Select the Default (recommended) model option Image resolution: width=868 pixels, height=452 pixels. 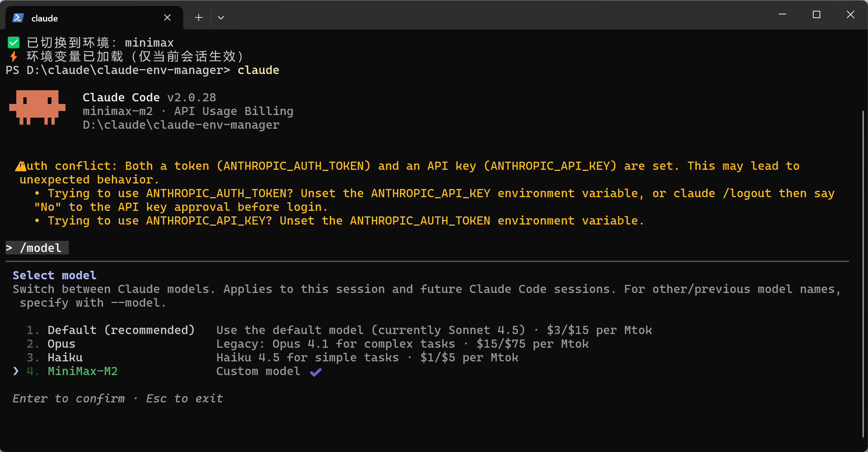[121, 330]
